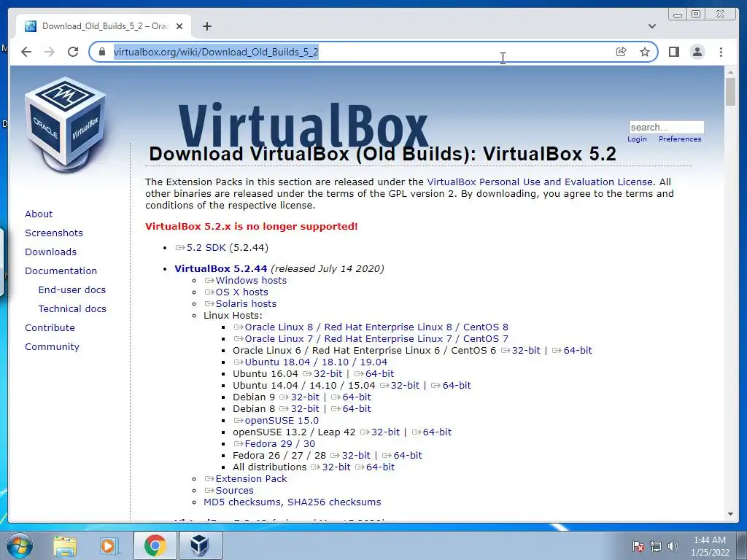Viewport: 747px width, 560px height.
Task: Open the MD5 checksums link
Action: [x=242, y=502]
